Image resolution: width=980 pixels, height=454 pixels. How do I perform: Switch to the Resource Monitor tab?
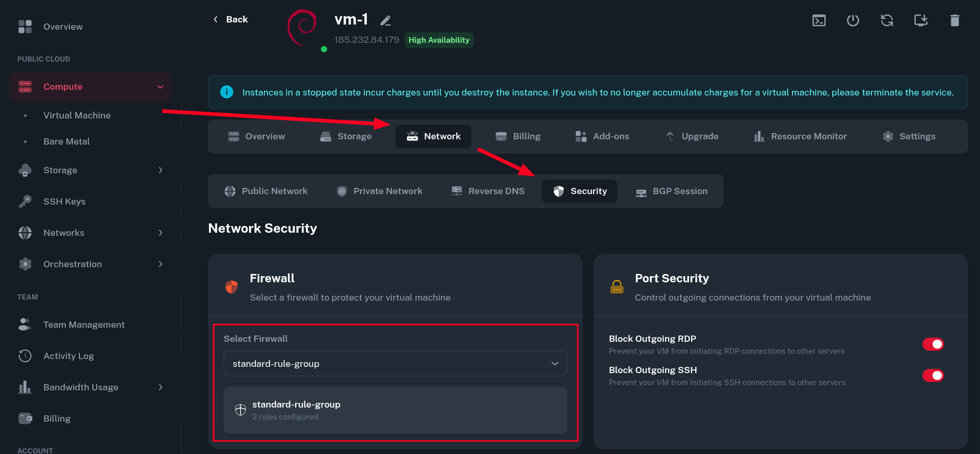coord(800,136)
